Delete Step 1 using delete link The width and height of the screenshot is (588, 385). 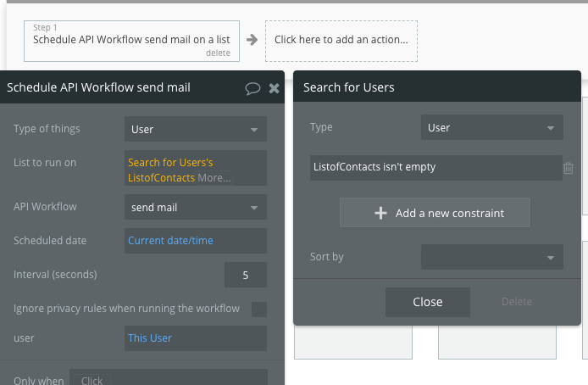218,53
